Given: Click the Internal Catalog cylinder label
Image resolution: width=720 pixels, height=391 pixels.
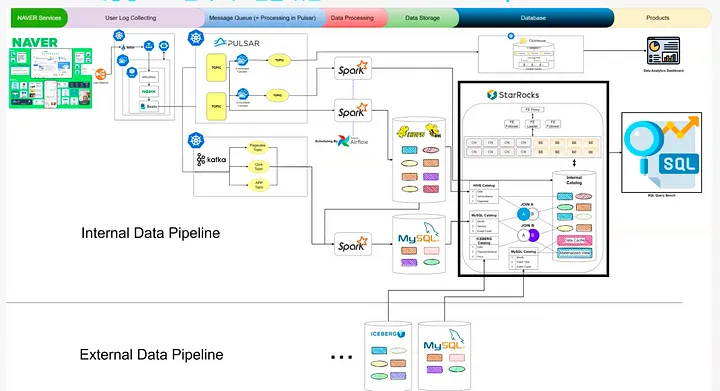Looking at the screenshot, I should pyautogui.click(x=574, y=180).
